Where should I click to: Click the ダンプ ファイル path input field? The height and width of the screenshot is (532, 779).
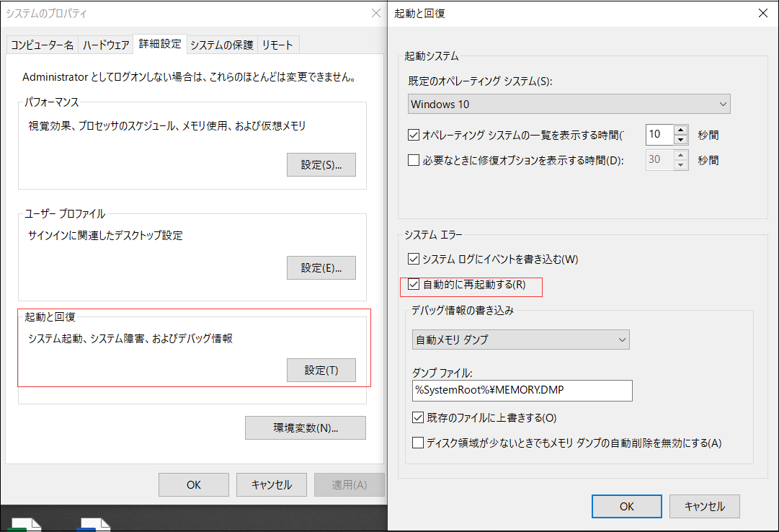coord(522,390)
